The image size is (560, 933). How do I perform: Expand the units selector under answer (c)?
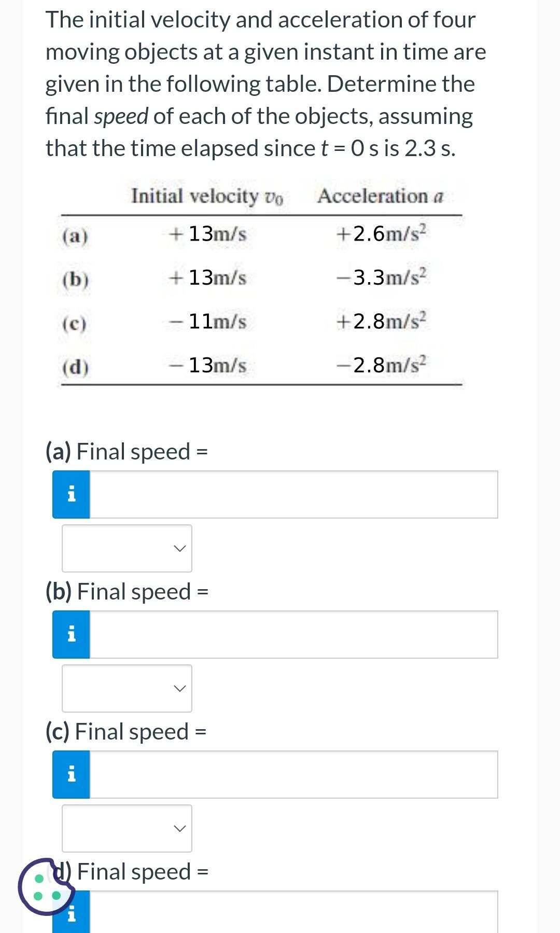pyautogui.click(x=127, y=829)
